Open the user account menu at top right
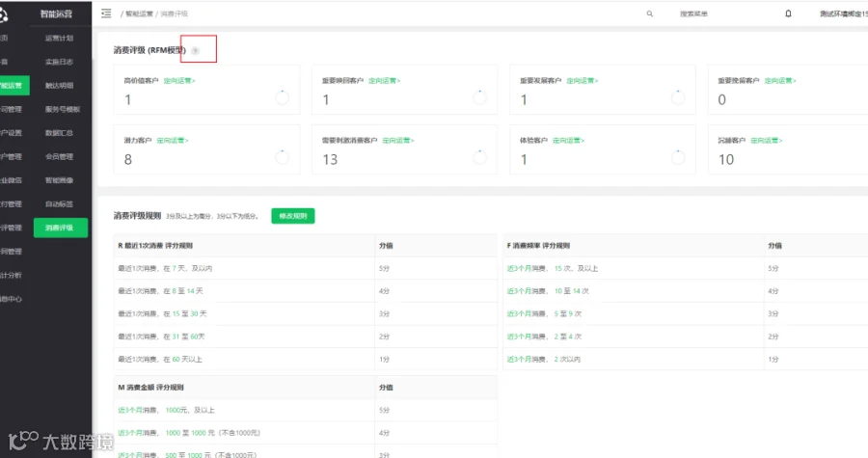Image resolution: width=868 pixels, height=458 pixels. click(x=844, y=13)
